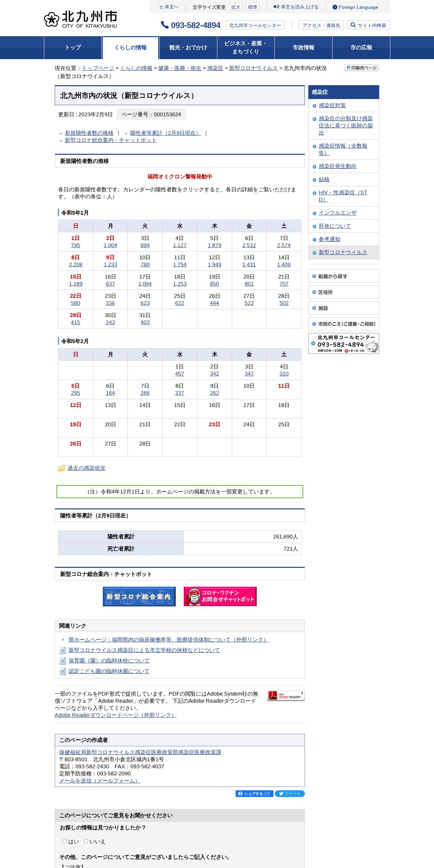Open the 新型コロナ総合案内 banner
The width and height of the screenshot is (434, 868).
pos(139,597)
